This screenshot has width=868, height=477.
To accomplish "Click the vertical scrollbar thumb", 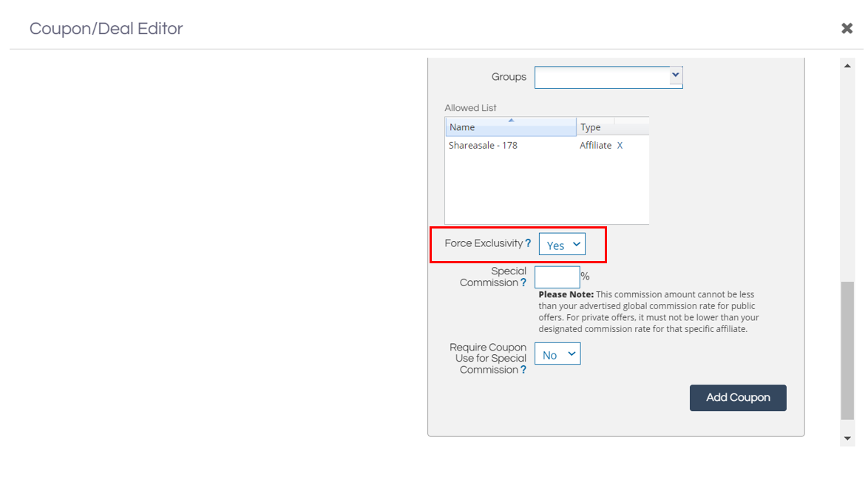I will tap(847, 349).
